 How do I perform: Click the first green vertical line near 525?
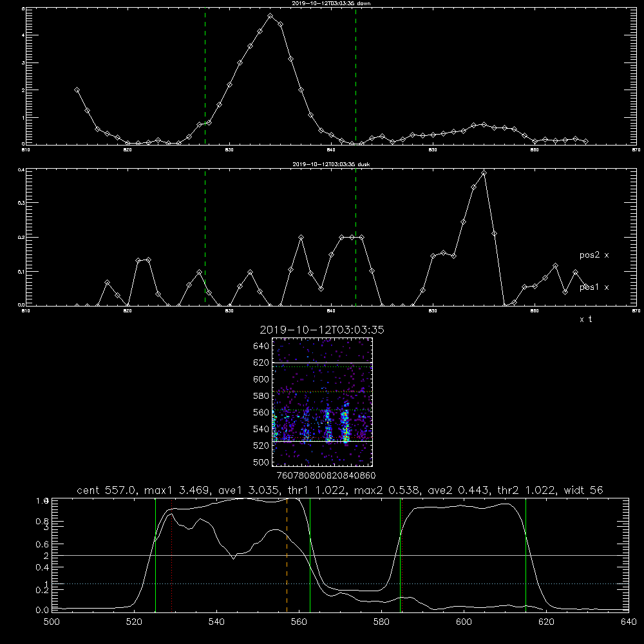coord(155,555)
